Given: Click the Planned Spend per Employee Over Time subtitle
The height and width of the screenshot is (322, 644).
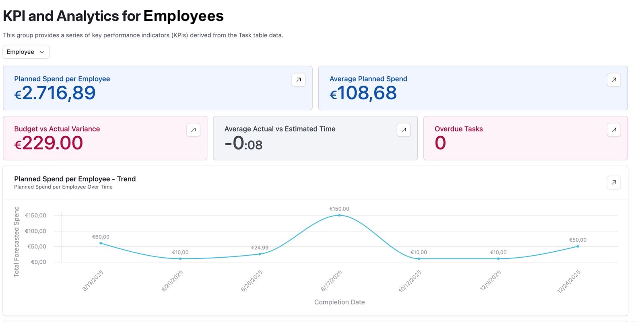Looking at the screenshot, I should (63, 187).
